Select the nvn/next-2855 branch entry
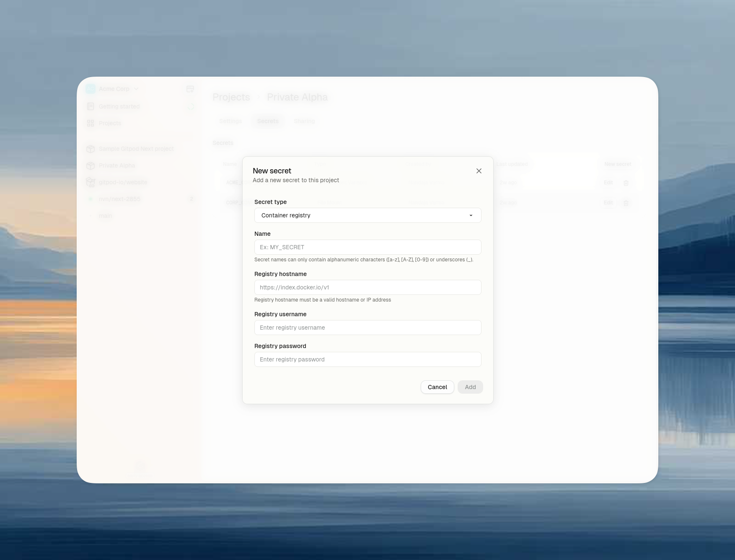Image resolution: width=735 pixels, height=560 pixels. [119, 199]
